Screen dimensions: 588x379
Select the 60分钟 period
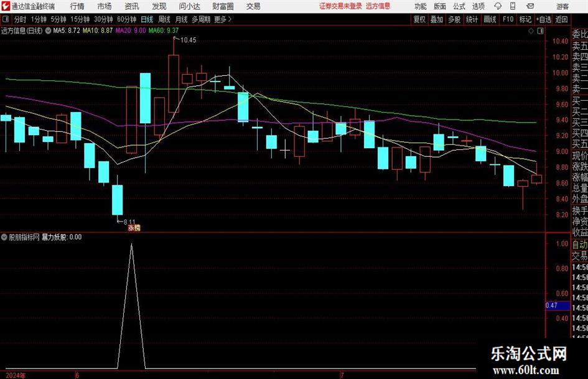[x=126, y=19]
